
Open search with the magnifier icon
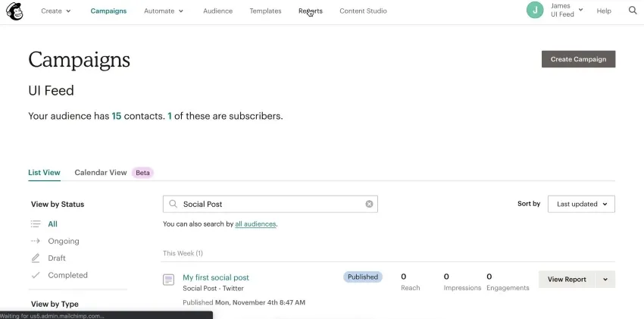click(x=633, y=11)
